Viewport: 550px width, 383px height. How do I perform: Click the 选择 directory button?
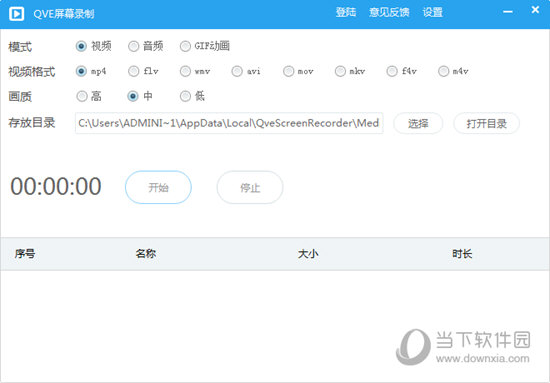pos(418,123)
